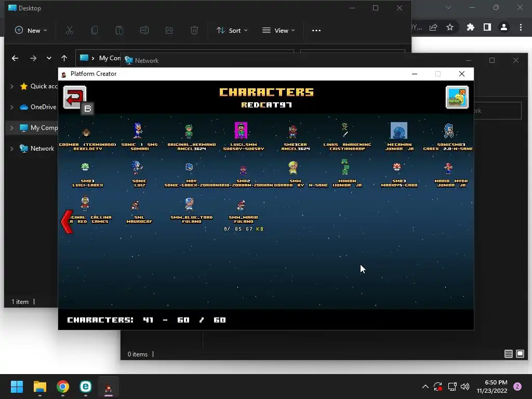Pick the Luigi_SMW character with magenta background
This screenshot has height=399, width=532.
(x=241, y=130)
